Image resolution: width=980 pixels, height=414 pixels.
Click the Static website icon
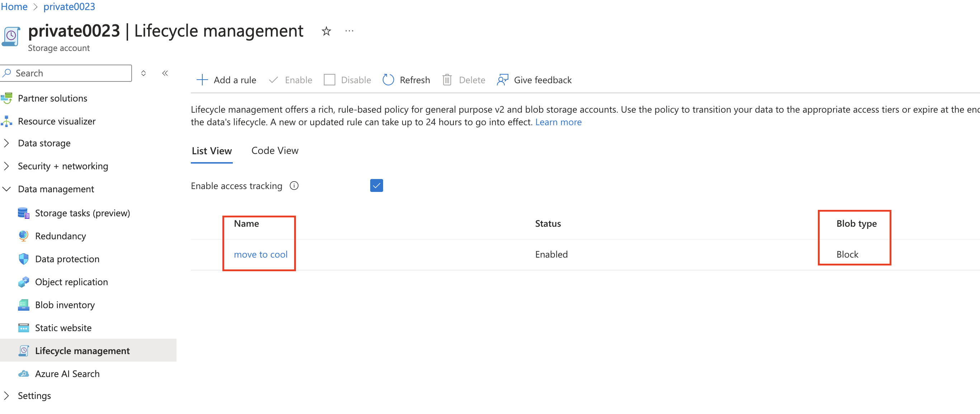(x=24, y=328)
